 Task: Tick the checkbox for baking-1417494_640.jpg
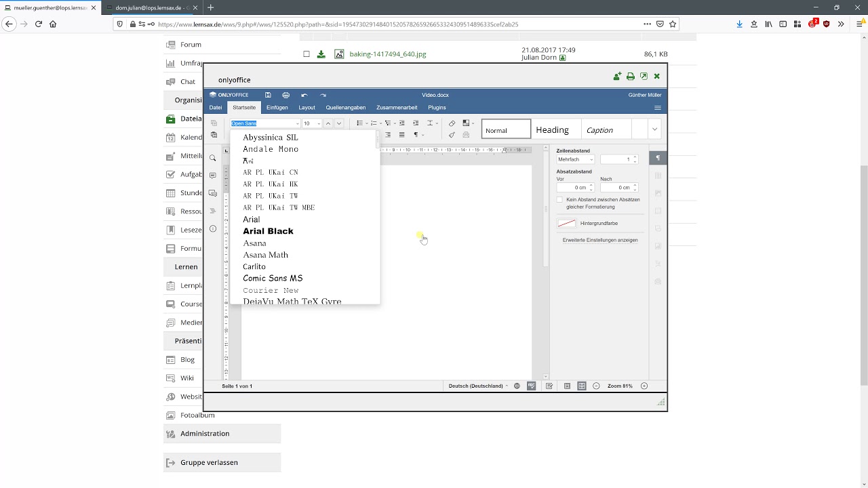point(307,54)
